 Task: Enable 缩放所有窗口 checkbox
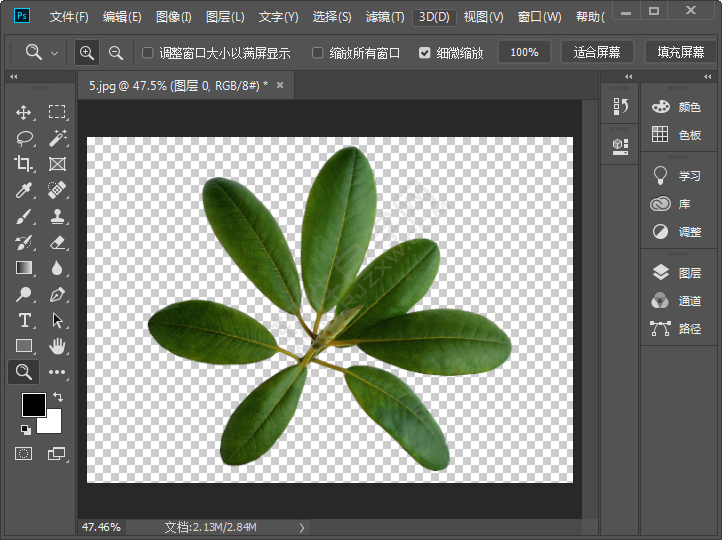point(318,53)
